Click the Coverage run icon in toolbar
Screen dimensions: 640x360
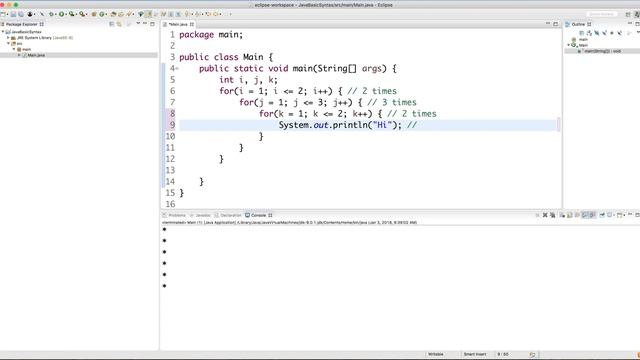[71, 14]
